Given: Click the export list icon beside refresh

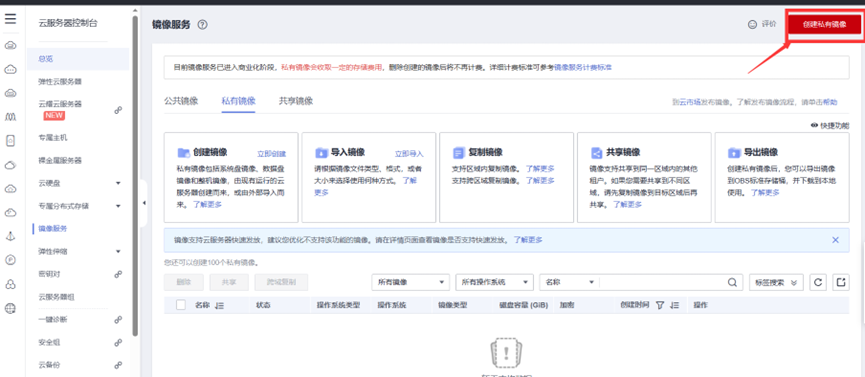Looking at the screenshot, I should click(x=841, y=282).
